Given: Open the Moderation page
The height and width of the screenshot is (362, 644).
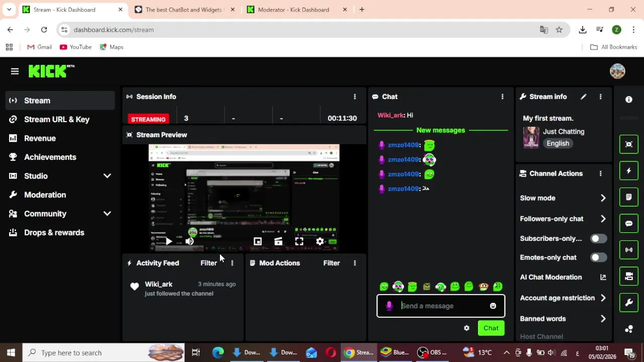Looking at the screenshot, I should pyautogui.click(x=60, y=195).
